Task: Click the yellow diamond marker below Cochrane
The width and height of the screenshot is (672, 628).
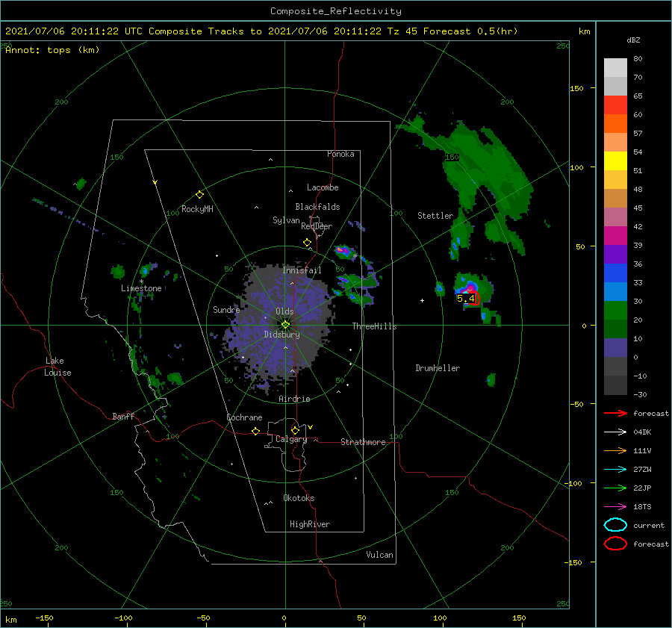Action: pyautogui.click(x=256, y=431)
